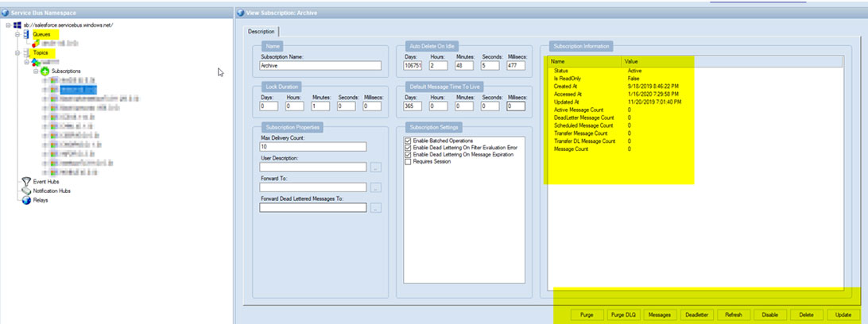Select the Created At row

(696, 87)
